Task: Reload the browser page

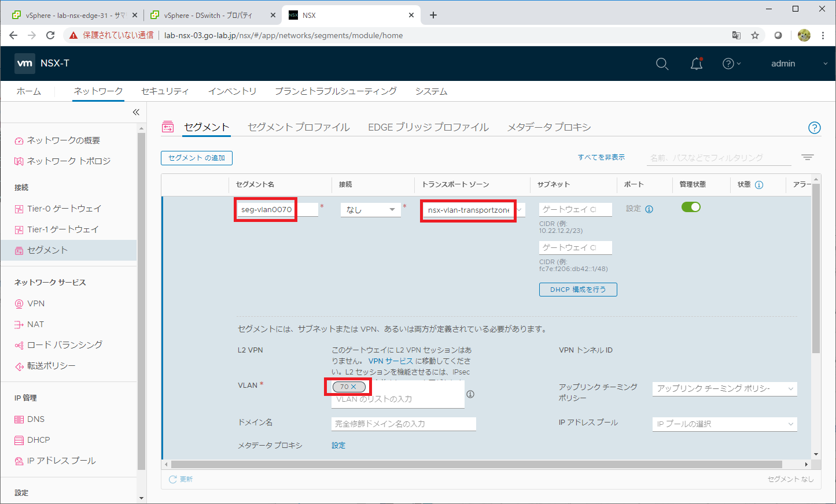Action: pyautogui.click(x=50, y=35)
